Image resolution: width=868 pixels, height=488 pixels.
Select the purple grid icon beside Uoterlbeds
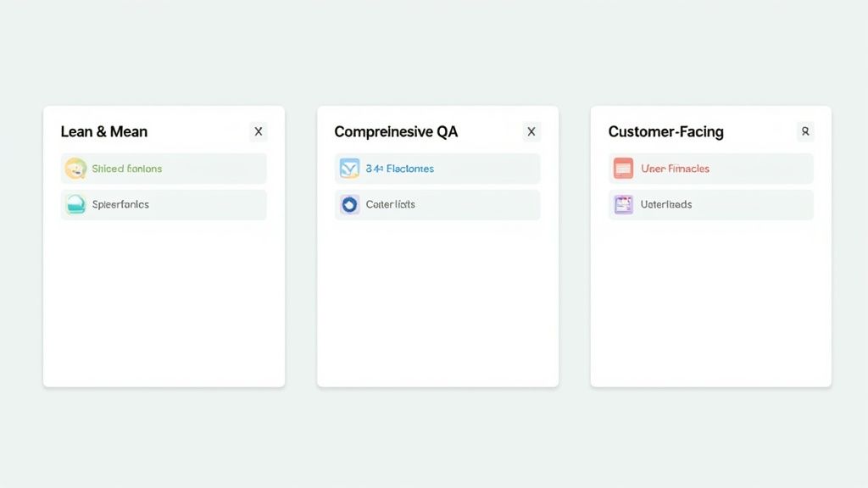pyautogui.click(x=621, y=204)
